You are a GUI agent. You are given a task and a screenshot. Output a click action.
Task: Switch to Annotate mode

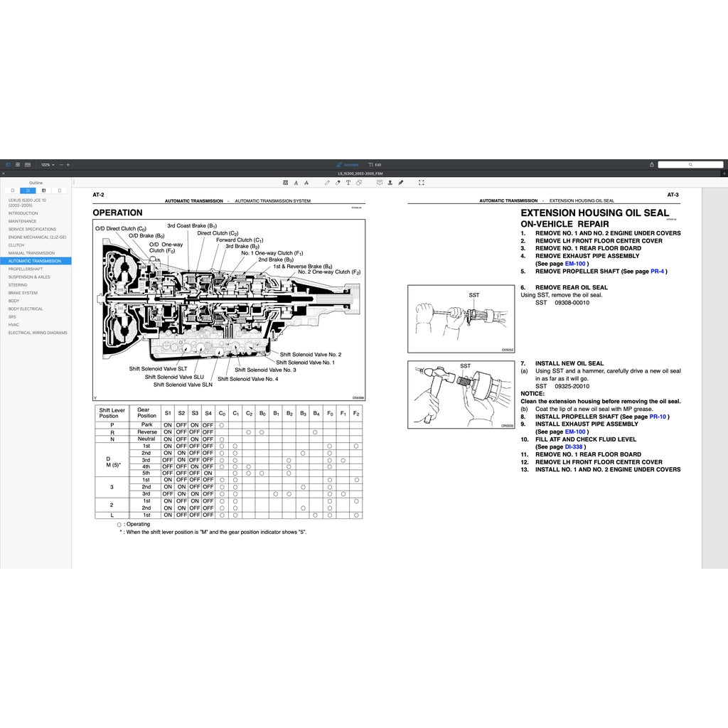tap(348, 164)
